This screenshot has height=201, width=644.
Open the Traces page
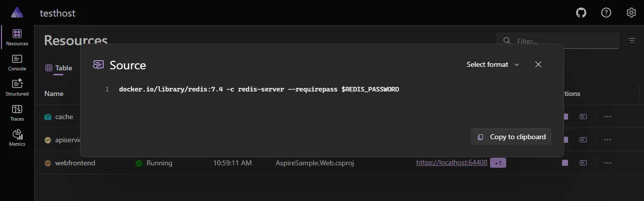pos(17,113)
